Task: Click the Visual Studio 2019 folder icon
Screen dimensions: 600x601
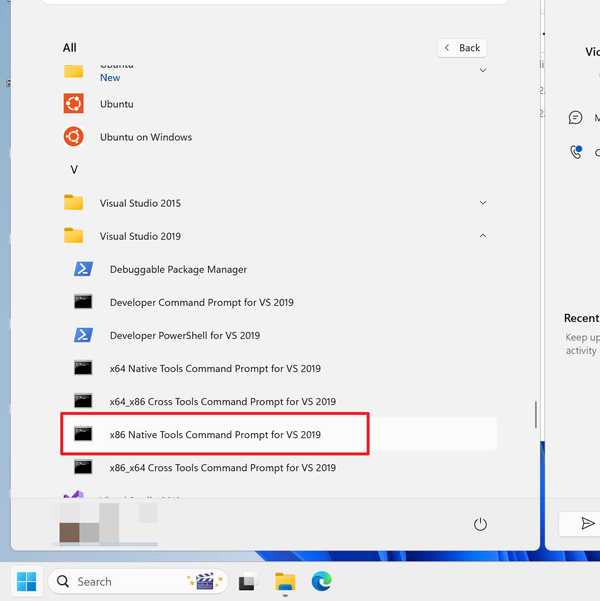Action: (73, 235)
